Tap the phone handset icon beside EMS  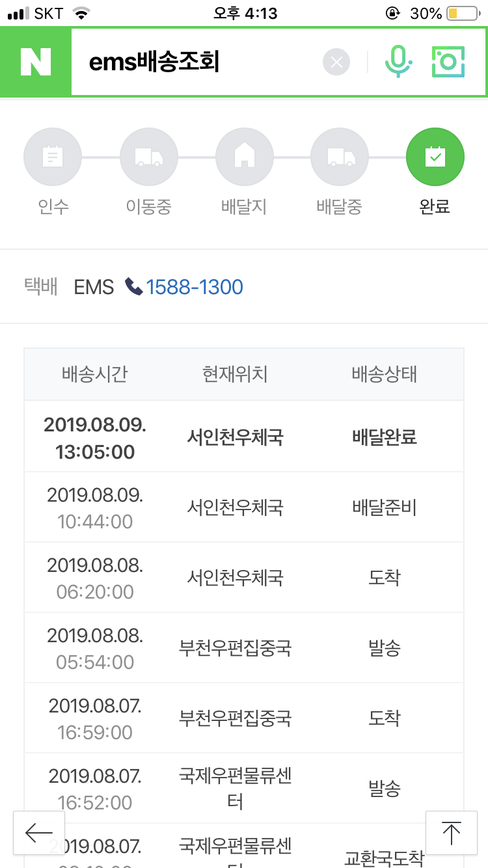point(134,287)
